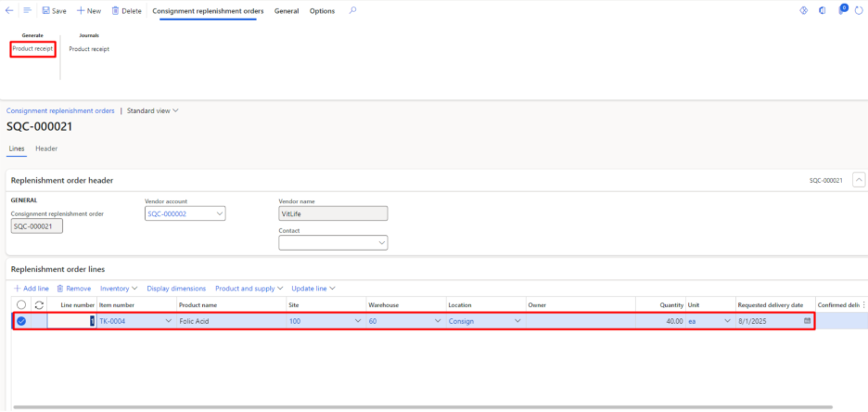Click the Consignment replenishment orders breadcrumb link
Viewport: 868px width, 412px height.
point(60,110)
